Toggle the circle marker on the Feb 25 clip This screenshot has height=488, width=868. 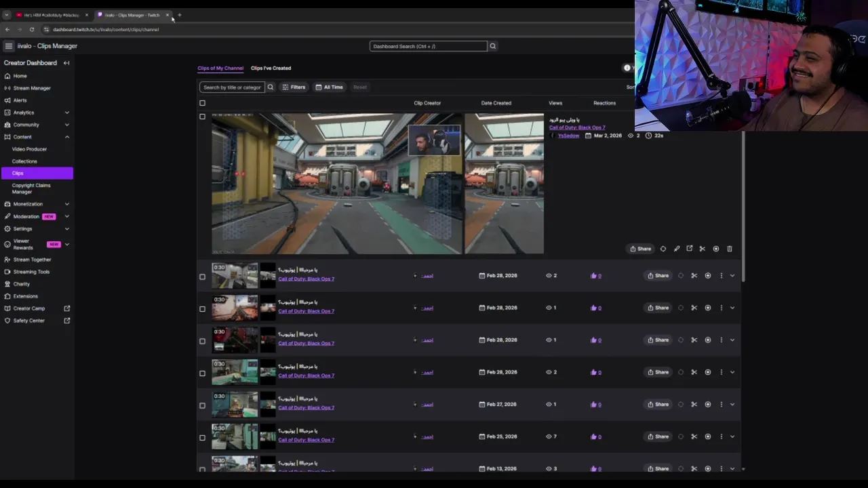(x=681, y=436)
